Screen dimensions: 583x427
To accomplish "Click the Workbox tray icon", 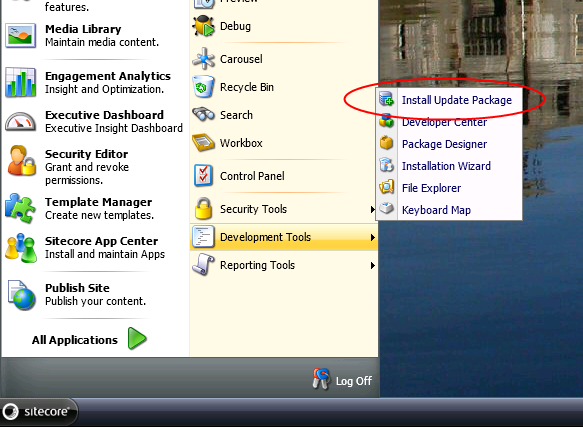I will coord(203,143).
